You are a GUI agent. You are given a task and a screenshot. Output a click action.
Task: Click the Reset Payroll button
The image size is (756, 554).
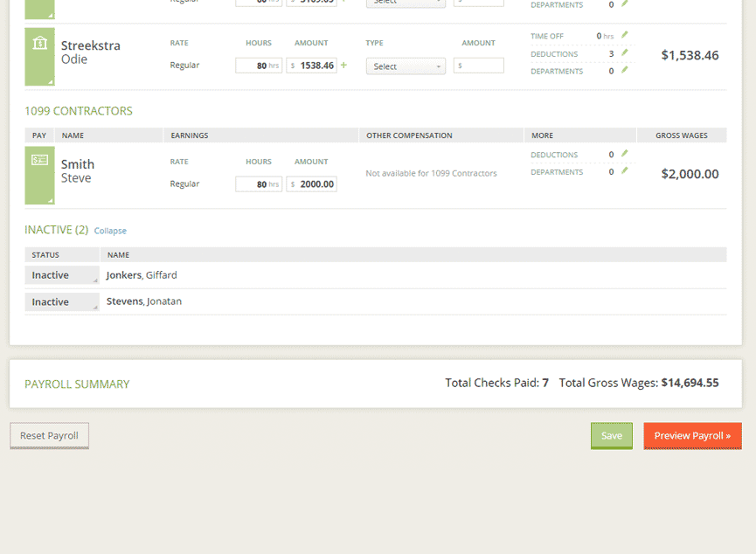tap(49, 435)
